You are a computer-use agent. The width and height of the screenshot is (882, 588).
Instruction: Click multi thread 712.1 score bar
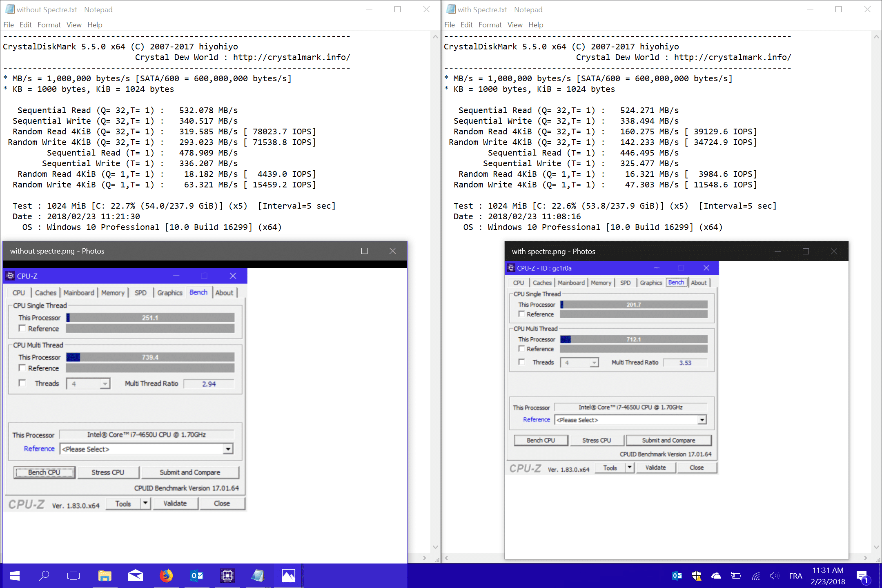pyautogui.click(x=634, y=339)
